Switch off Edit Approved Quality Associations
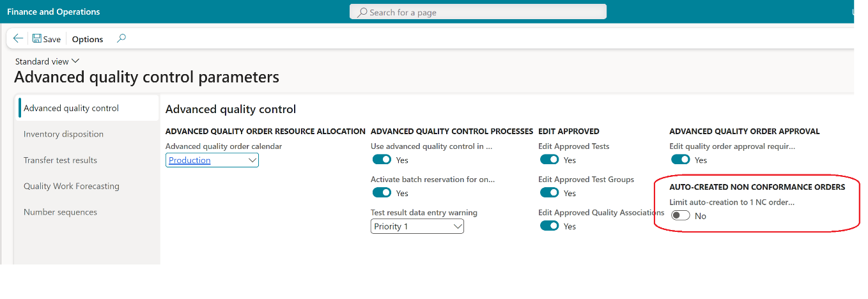Image resolution: width=868 pixels, height=299 pixels. [550, 226]
